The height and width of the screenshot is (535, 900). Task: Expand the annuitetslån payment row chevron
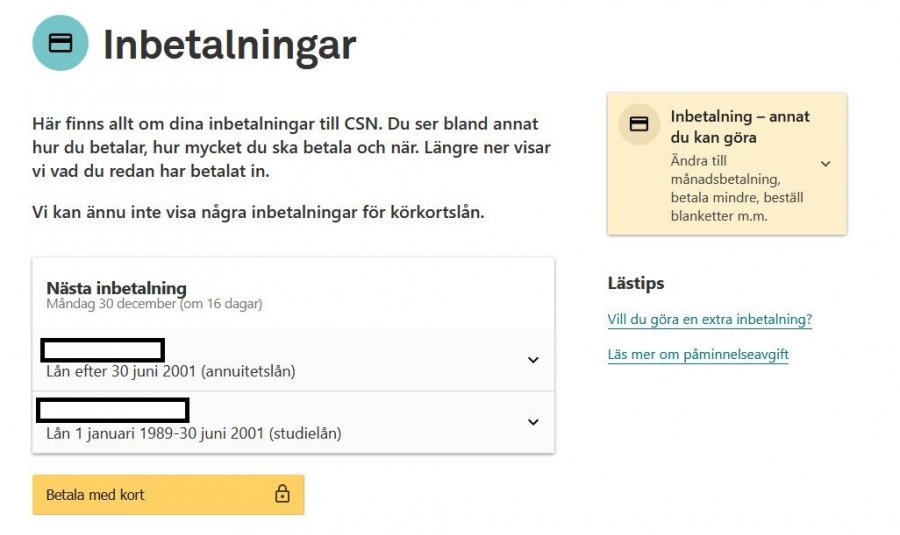[x=533, y=360]
